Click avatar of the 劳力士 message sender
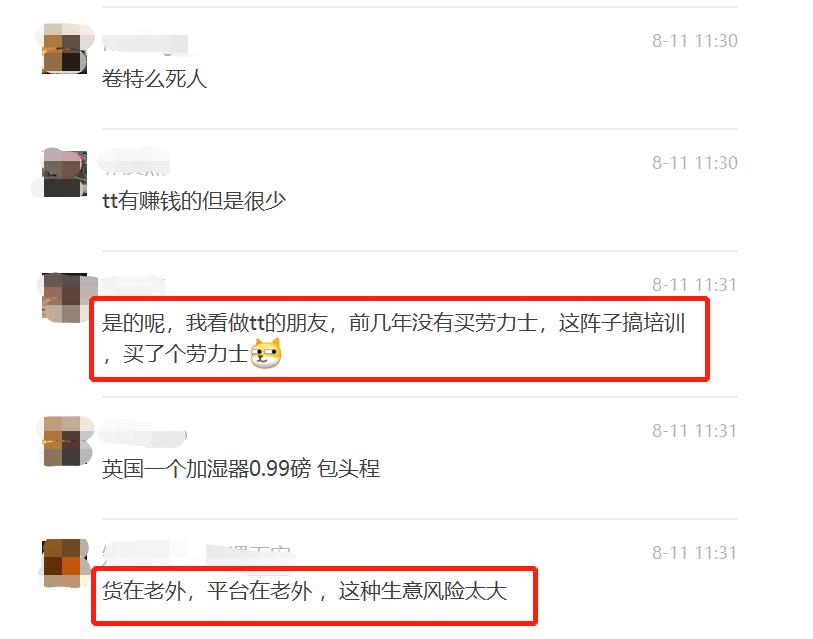 [64, 297]
